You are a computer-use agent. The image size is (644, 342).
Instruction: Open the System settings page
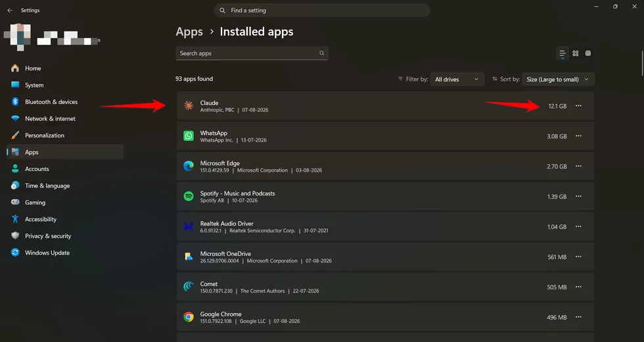point(65,85)
